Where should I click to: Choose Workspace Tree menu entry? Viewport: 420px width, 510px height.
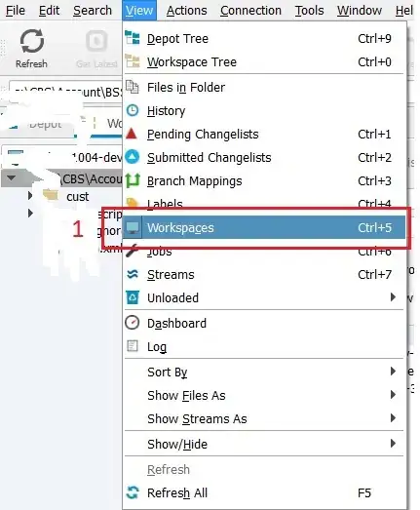coord(264,61)
